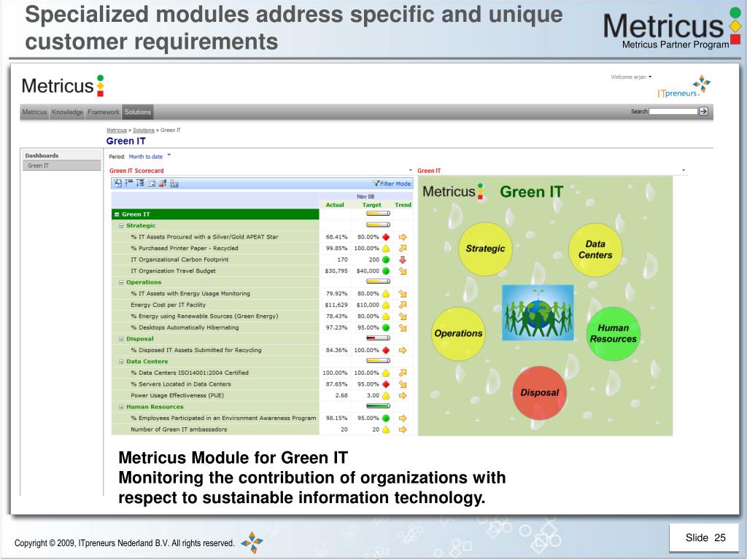Collapse the Disposal group
Image resolution: width=747 pixels, height=560 pixels.
[x=121, y=339]
